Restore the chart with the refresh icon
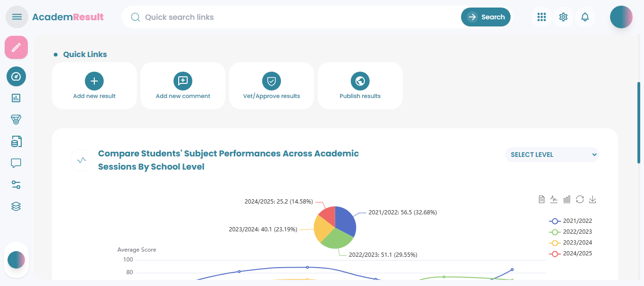The height and width of the screenshot is (286, 644). click(580, 199)
